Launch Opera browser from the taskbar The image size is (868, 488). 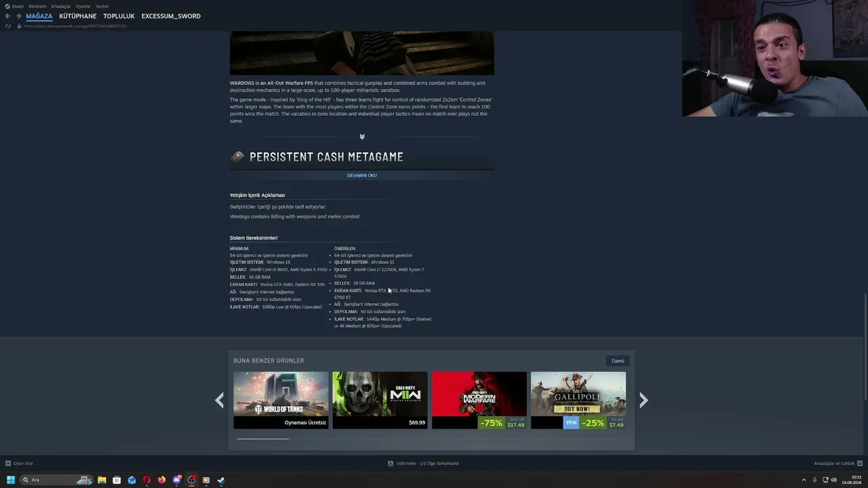146,480
